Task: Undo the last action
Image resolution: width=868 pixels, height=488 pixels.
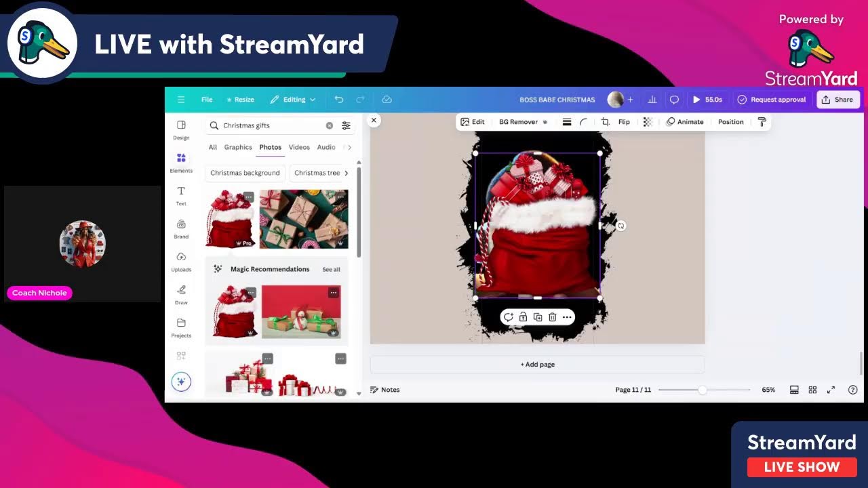Action: [339, 100]
